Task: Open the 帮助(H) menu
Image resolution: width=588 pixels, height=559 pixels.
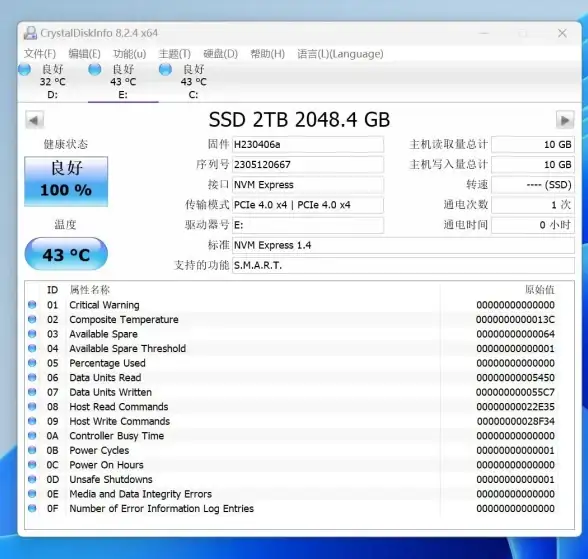Action: point(267,54)
